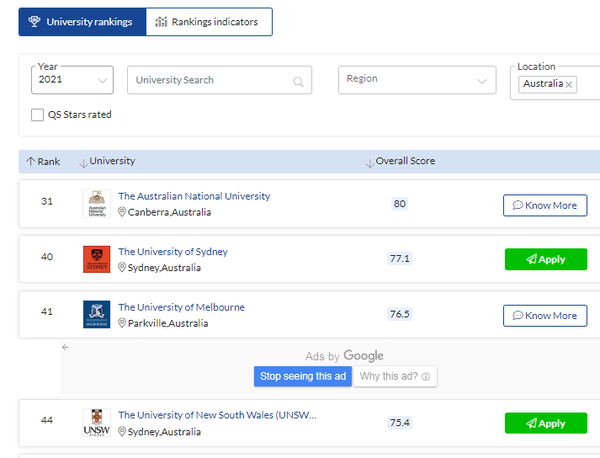Viewport: 600px width, 458px height.
Task: Open The University of New South Wales link
Action: pos(217,415)
